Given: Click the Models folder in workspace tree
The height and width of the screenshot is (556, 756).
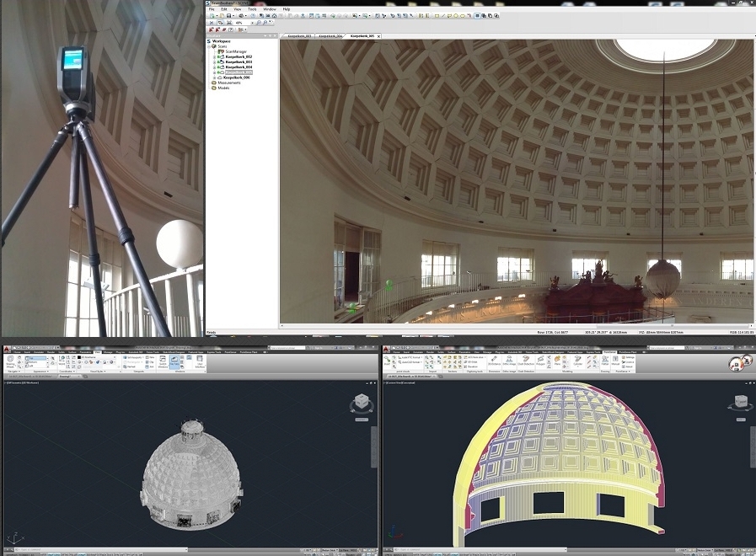Looking at the screenshot, I should [x=223, y=88].
